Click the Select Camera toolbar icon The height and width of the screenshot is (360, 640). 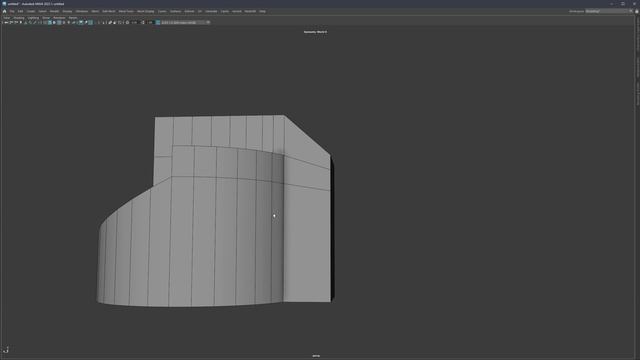(x=6, y=22)
